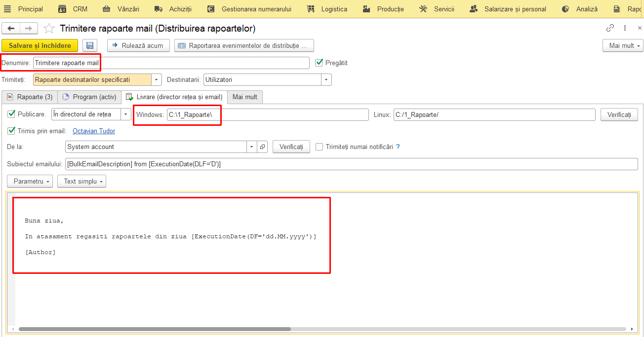Open the Logistica menu
Viewport: 644px width, 337px height.
pos(334,9)
